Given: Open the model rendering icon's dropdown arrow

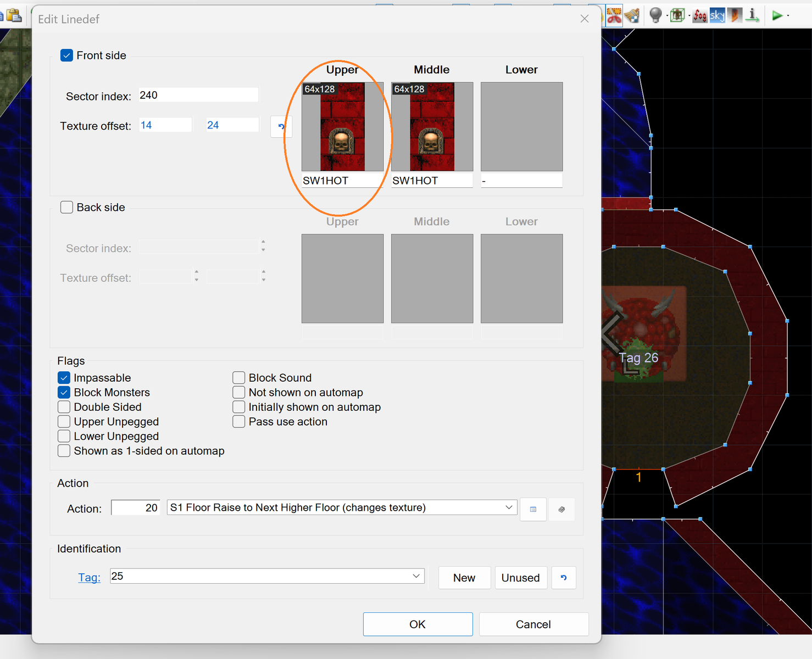Looking at the screenshot, I should 689,16.
